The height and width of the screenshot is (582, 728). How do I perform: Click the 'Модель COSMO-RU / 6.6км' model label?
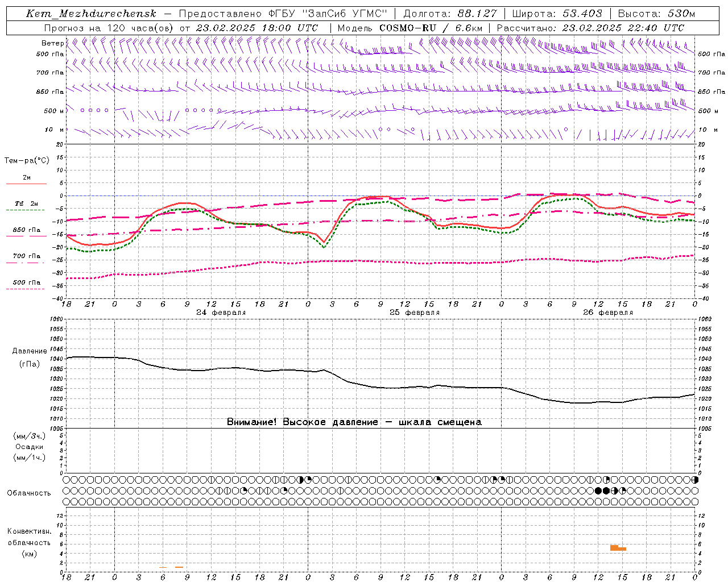[x=409, y=28]
